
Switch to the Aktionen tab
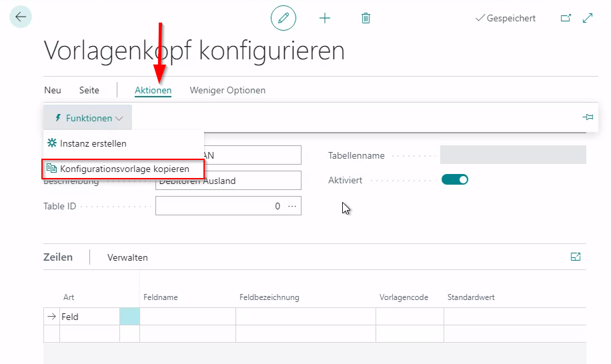point(153,90)
